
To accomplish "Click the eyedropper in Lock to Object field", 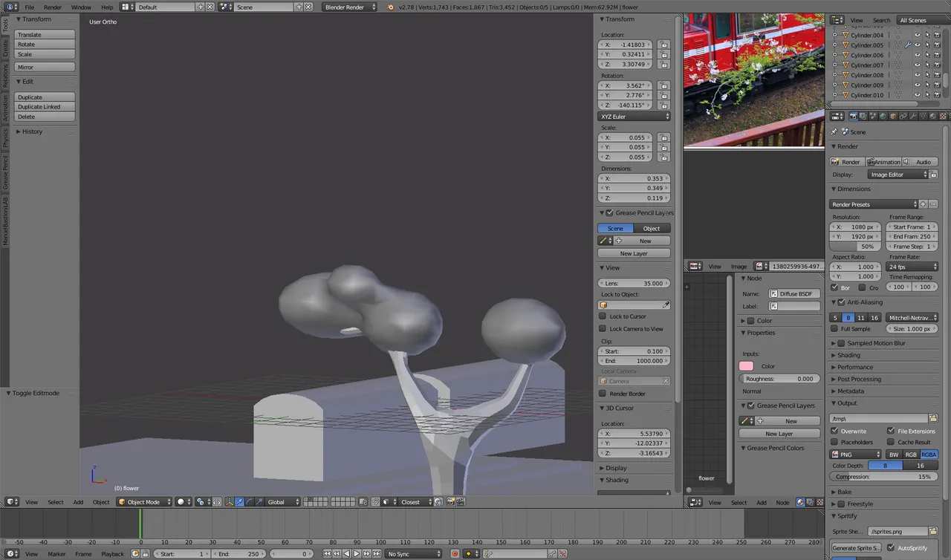I will tap(666, 305).
